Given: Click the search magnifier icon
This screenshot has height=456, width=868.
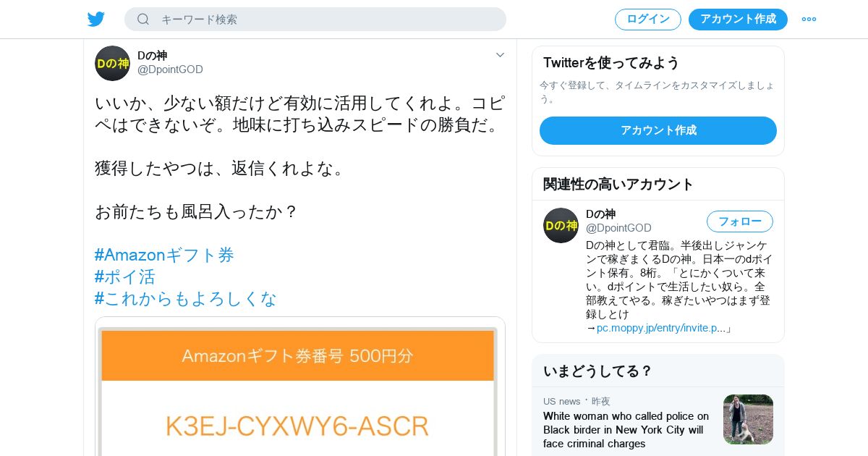Looking at the screenshot, I should coord(143,20).
